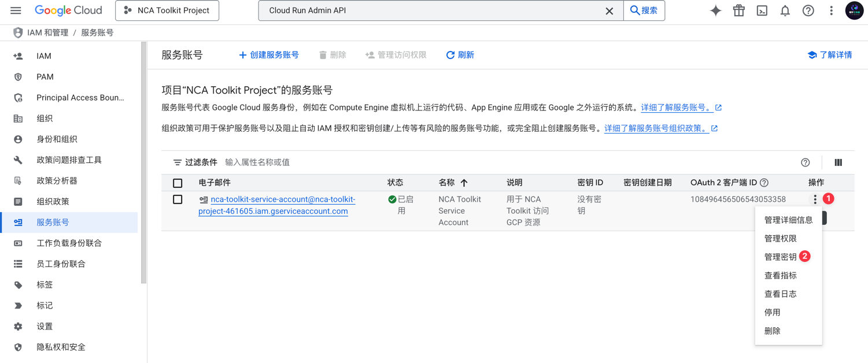Select 管理密钥 from the context menu
The width and height of the screenshot is (868, 363).
(x=780, y=257)
